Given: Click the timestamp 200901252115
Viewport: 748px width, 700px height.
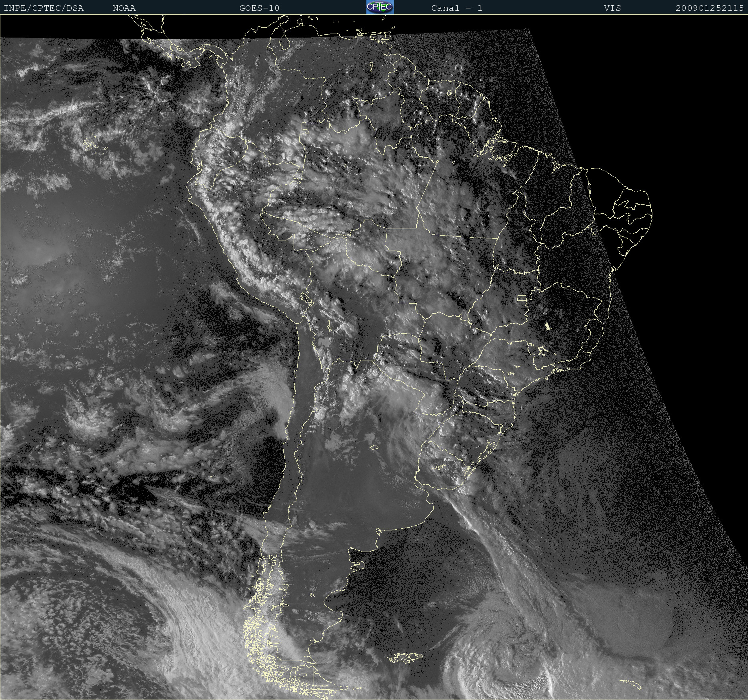Looking at the screenshot, I should pos(710,8).
